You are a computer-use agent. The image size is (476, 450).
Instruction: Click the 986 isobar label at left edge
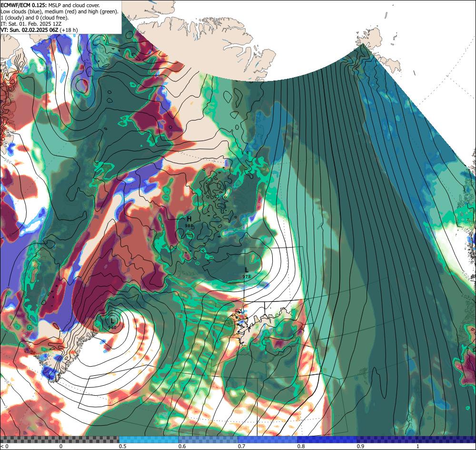[x=7, y=161]
